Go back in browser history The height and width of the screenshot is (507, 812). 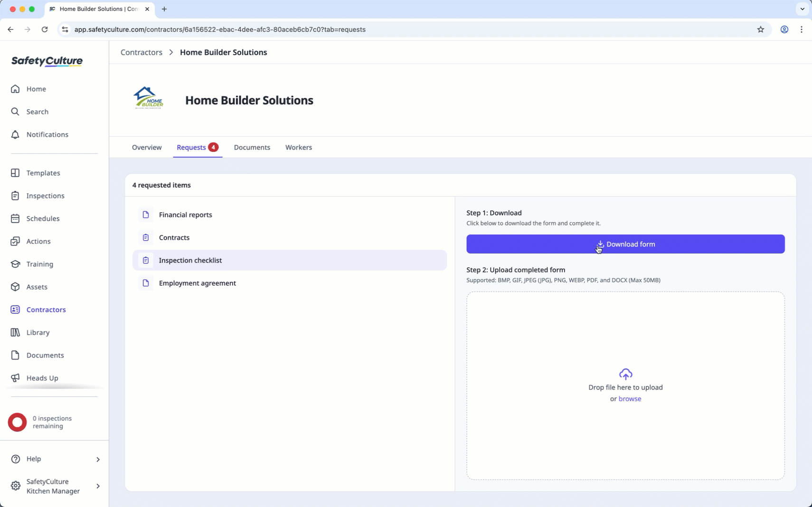pos(10,29)
